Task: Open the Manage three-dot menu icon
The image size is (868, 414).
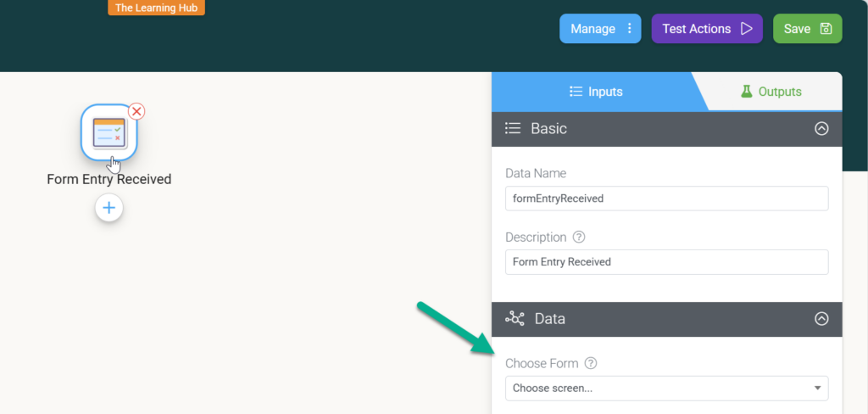Action: point(630,29)
